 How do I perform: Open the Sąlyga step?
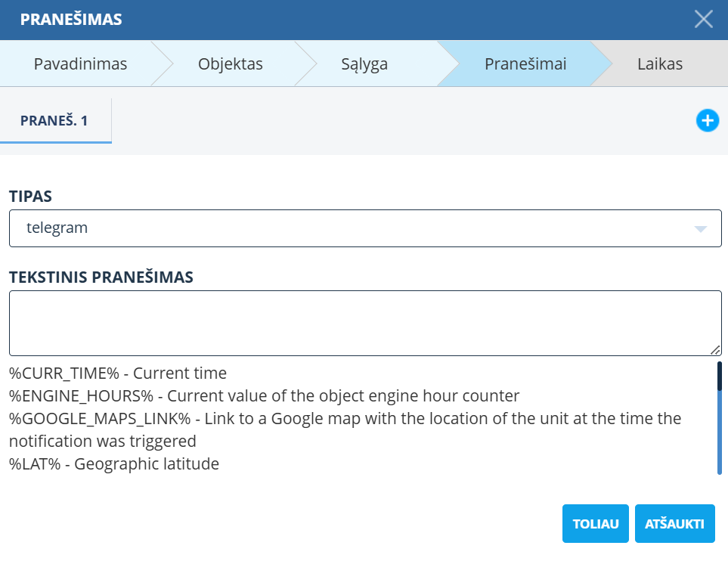(364, 64)
